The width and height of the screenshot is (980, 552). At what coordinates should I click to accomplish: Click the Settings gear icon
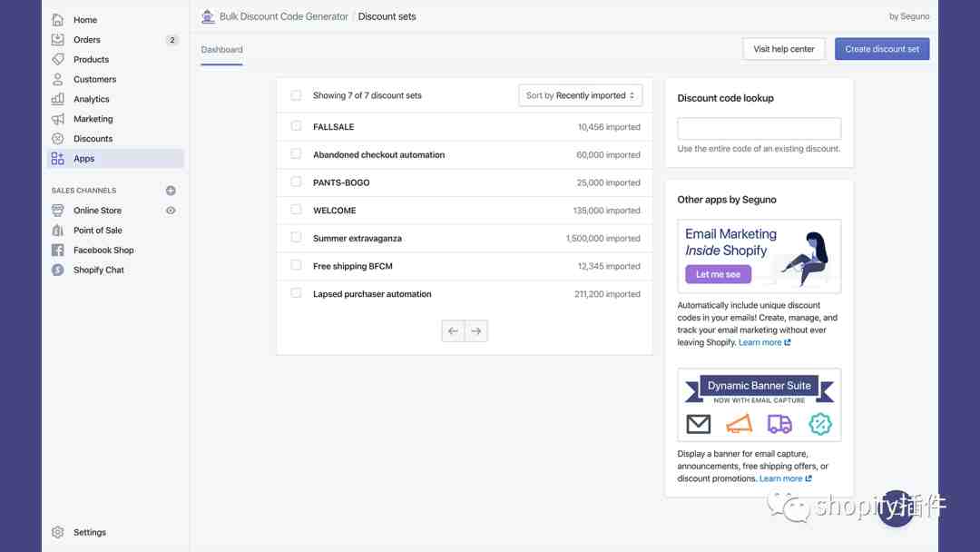click(x=58, y=532)
